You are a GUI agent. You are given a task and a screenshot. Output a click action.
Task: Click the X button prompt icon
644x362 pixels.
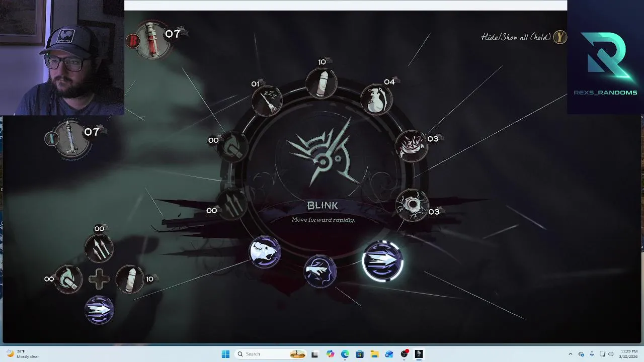(x=52, y=139)
